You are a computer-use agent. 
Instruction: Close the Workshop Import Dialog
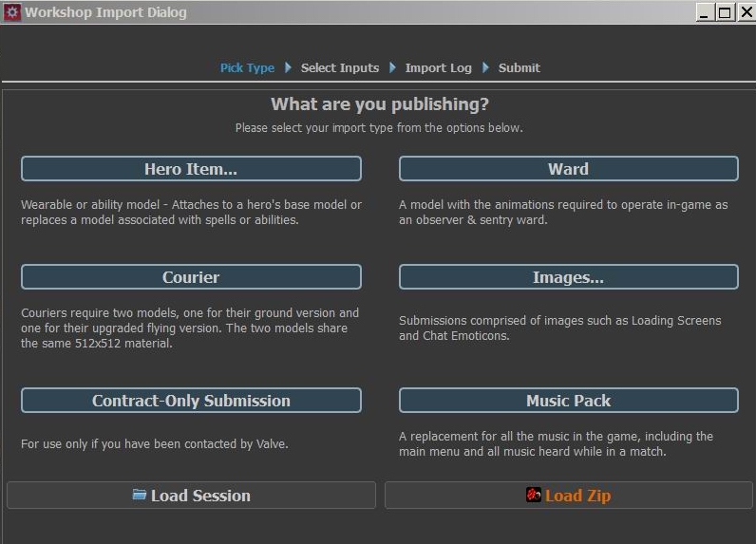[743, 12]
